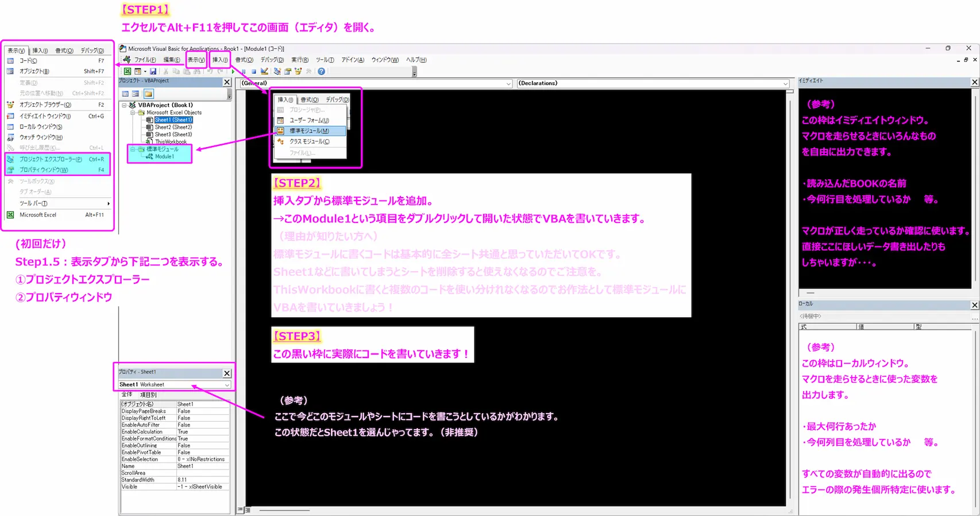Select Sheet2 (Sheet2) in project tree
This screenshot has height=516, width=980.
(173, 127)
